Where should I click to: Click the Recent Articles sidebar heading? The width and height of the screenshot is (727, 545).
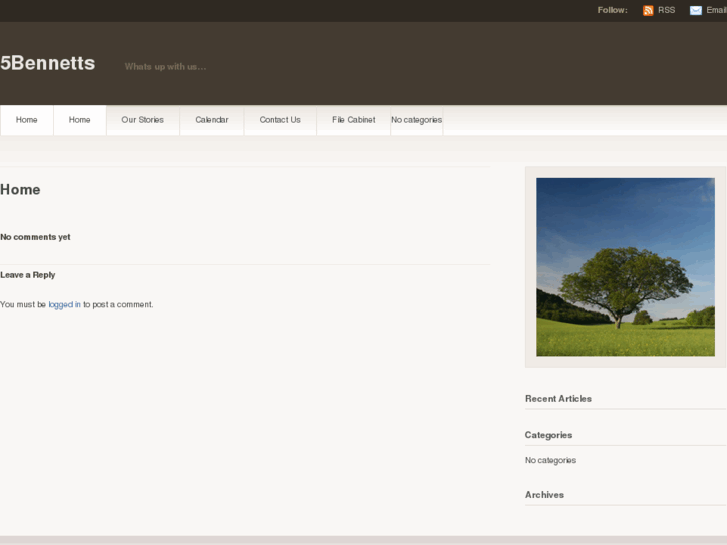[x=558, y=398]
